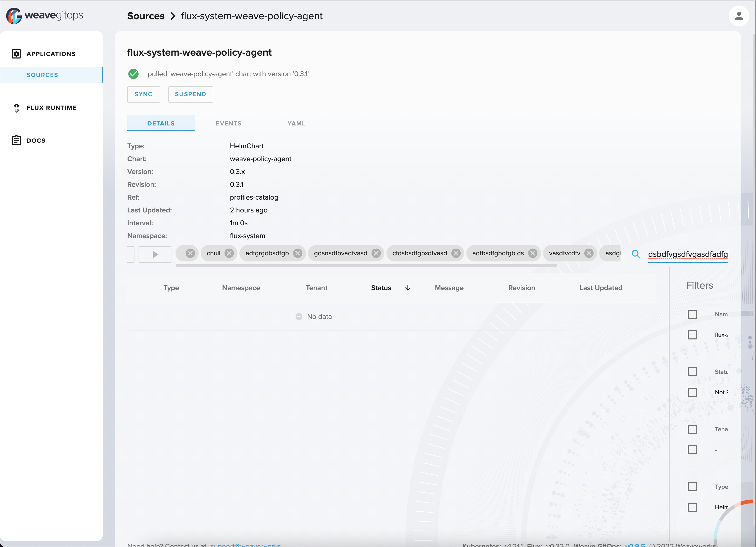
Task: Sort table by Tenant column
Action: (317, 288)
